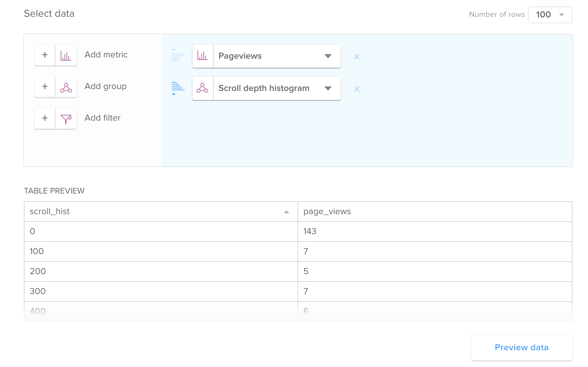Click the Number of rows label
588x367 pixels.
coord(497,15)
